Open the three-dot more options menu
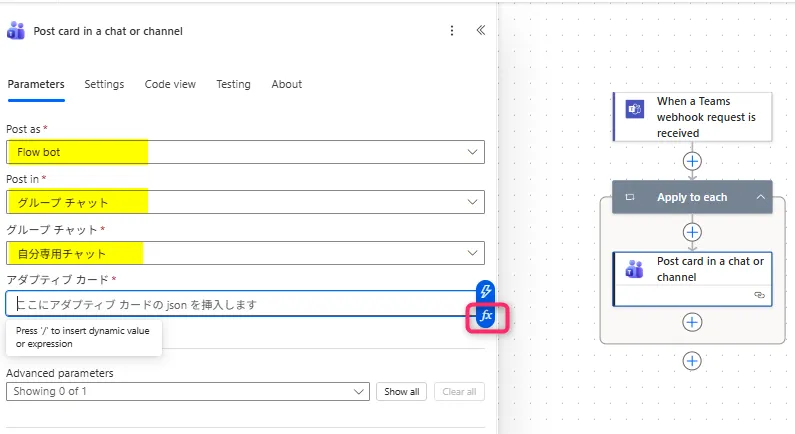The height and width of the screenshot is (434, 795). point(452,31)
